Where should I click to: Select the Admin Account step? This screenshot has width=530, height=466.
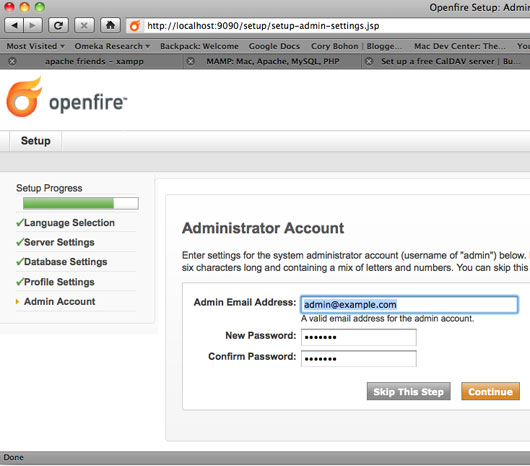pyautogui.click(x=59, y=301)
